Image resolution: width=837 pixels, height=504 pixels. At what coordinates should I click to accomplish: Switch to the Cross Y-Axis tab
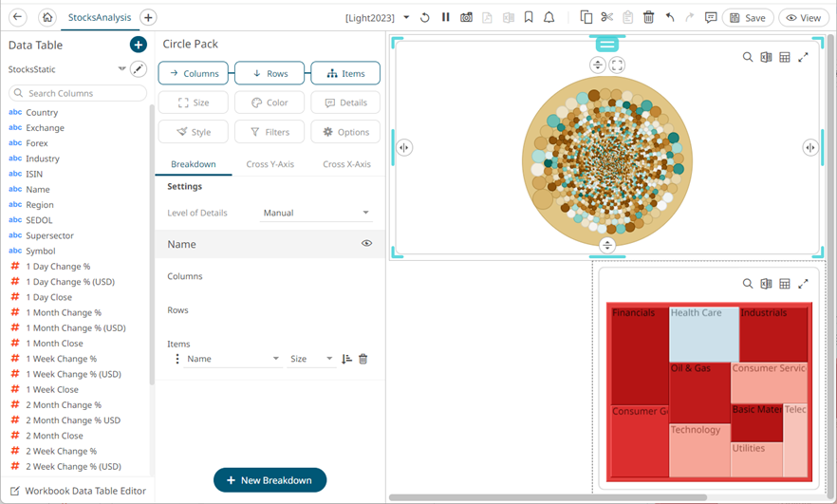click(270, 164)
